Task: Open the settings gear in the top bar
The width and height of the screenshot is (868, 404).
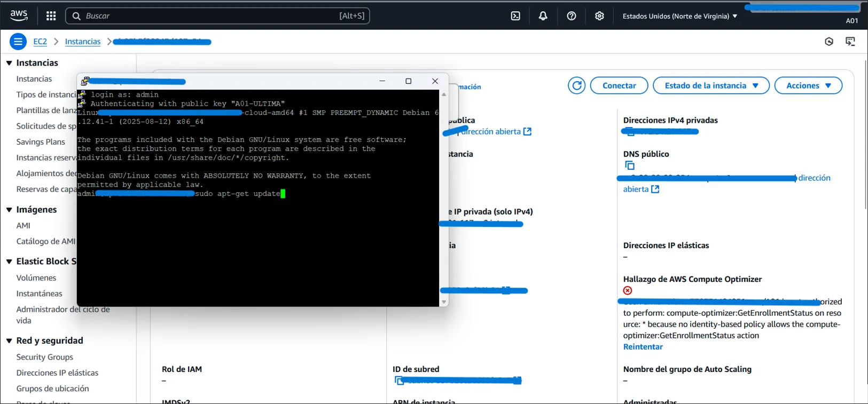Action: click(599, 16)
